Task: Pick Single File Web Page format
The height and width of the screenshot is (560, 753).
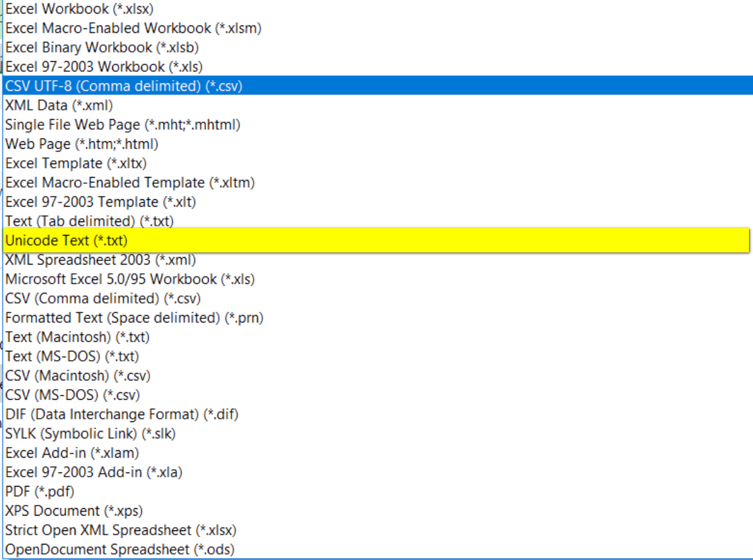Action: pyautogui.click(x=378, y=125)
